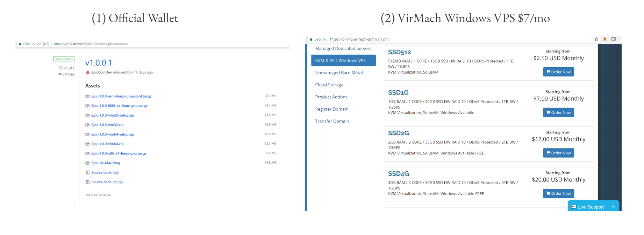The image size is (644, 235).
Task: Click the GitHub releases URL address bar
Action: 91,44
